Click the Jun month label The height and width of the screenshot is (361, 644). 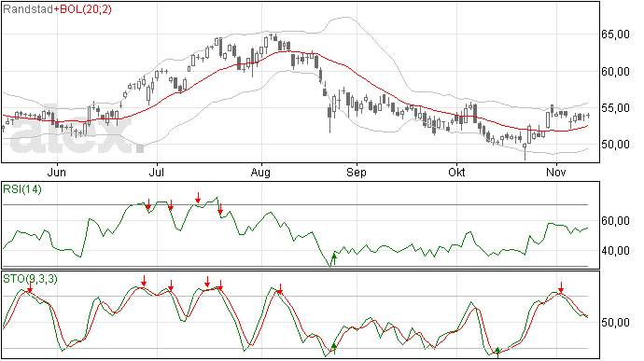point(57,172)
